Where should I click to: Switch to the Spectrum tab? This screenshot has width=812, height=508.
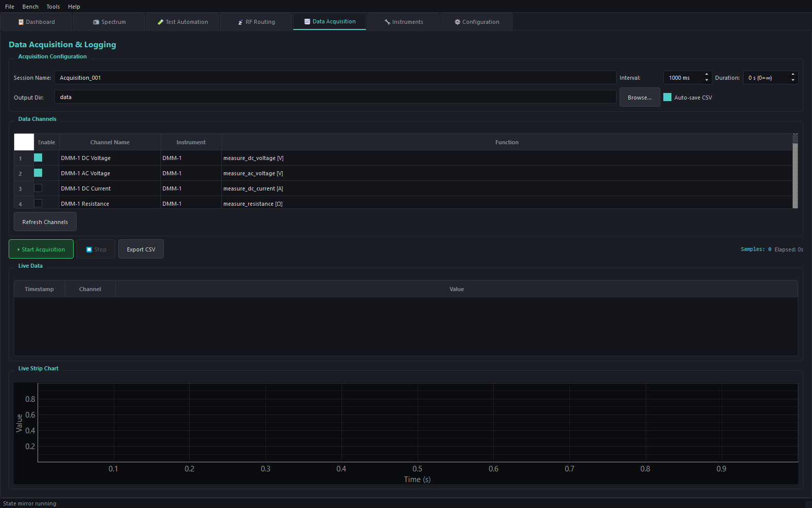(x=110, y=22)
